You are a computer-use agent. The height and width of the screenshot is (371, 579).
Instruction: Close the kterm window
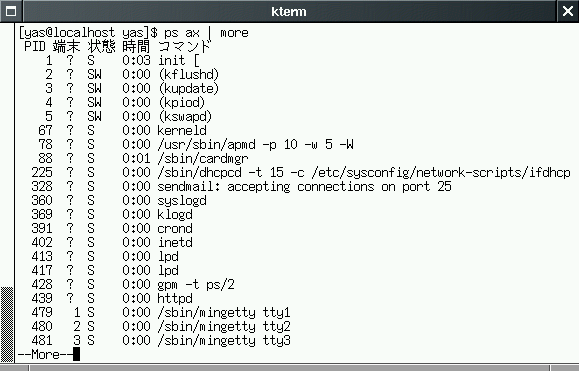coord(568,11)
